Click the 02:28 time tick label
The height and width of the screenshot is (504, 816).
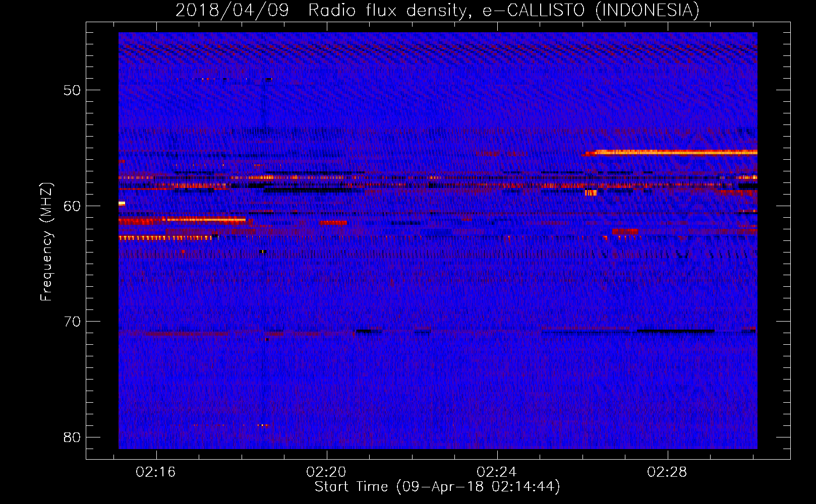667,472
